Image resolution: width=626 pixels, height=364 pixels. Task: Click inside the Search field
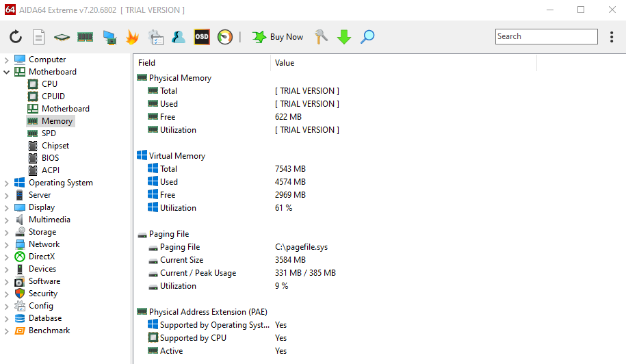(x=546, y=36)
